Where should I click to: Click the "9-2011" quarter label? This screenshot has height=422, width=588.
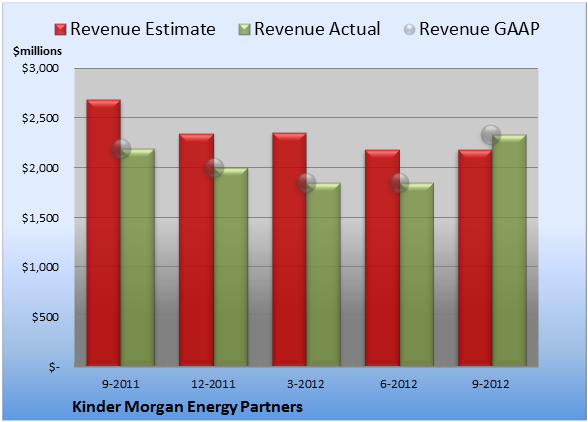click(x=121, y=384)
